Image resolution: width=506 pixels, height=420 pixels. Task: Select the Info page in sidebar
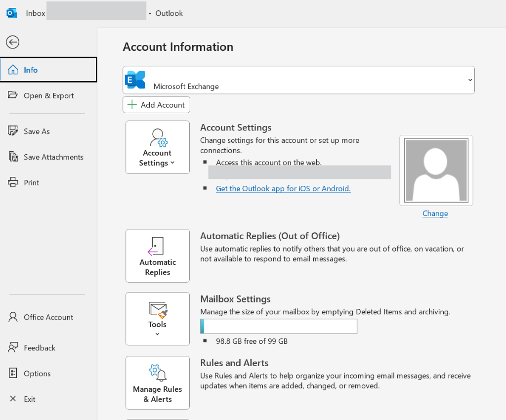click(x=30, y=70)
